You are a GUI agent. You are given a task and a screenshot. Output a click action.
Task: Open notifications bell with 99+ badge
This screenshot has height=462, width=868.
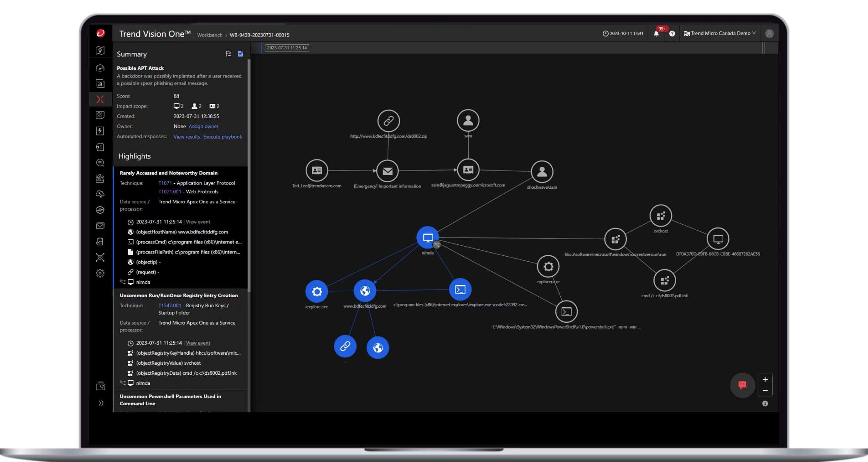click(x=656, y=34)
